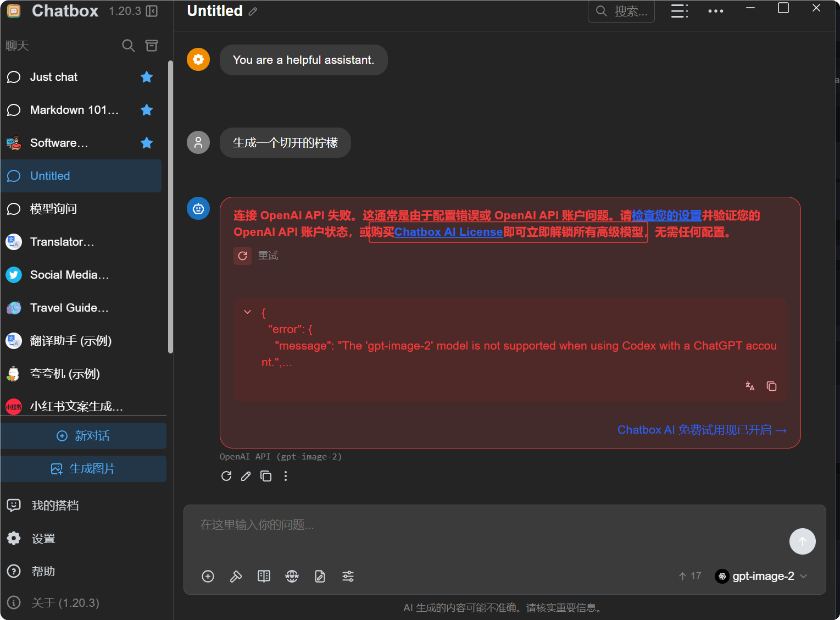Send the message with the arrow button
Image resolution: width=840 pixels, height=620 pixels.
point(803,541)
